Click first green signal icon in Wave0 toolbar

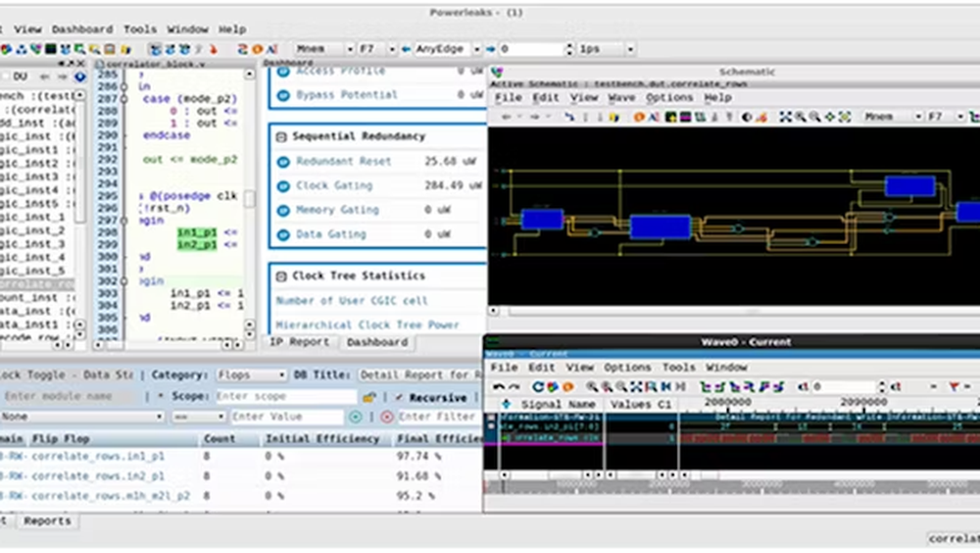click(707, 387)
